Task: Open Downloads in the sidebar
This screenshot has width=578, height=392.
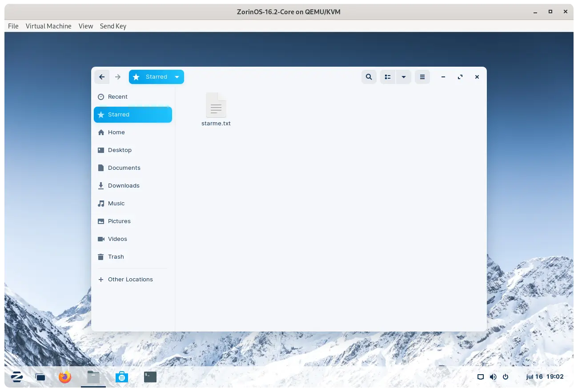Action: 133,185
